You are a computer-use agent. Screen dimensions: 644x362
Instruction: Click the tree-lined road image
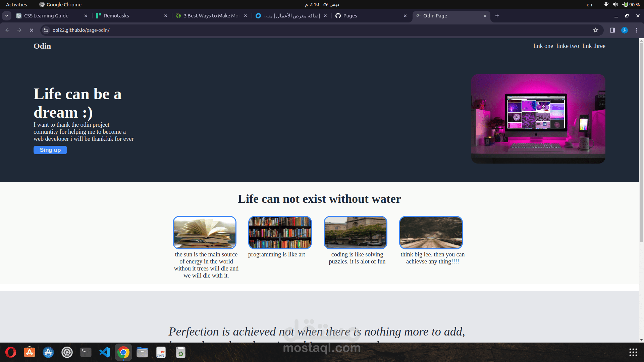(431, 233)
